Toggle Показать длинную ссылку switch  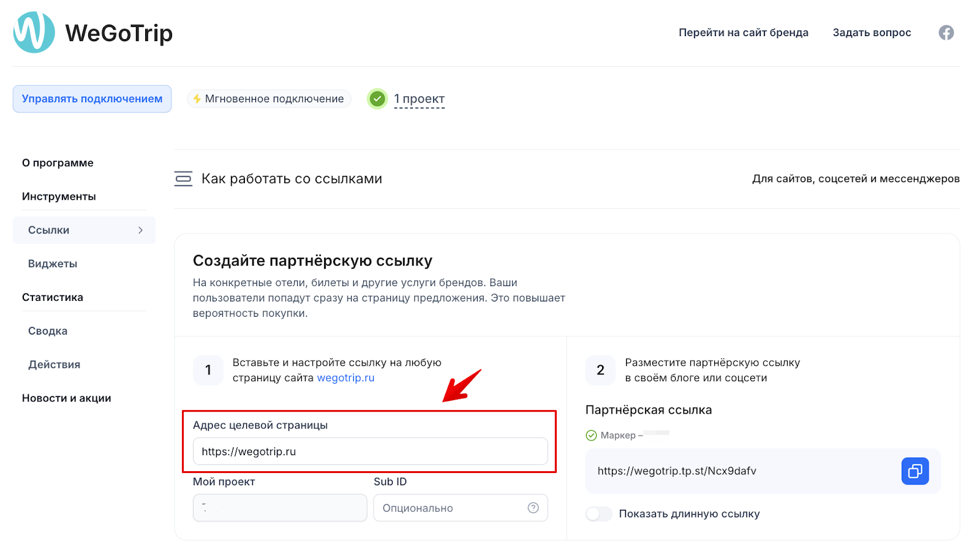pyautogui.click(x=598, y=514)
